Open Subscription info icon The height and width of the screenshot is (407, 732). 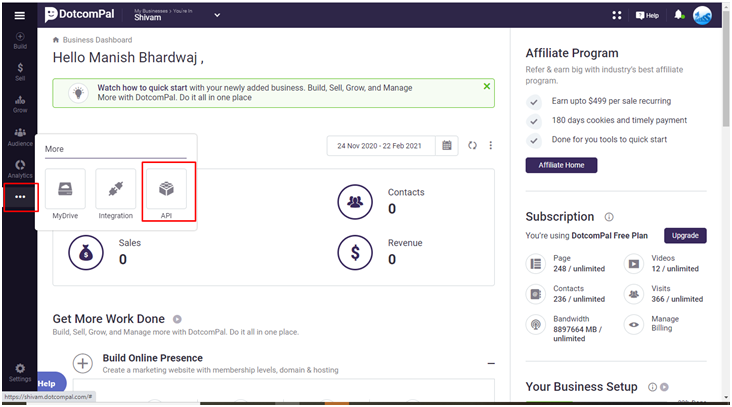coord(609,217)
